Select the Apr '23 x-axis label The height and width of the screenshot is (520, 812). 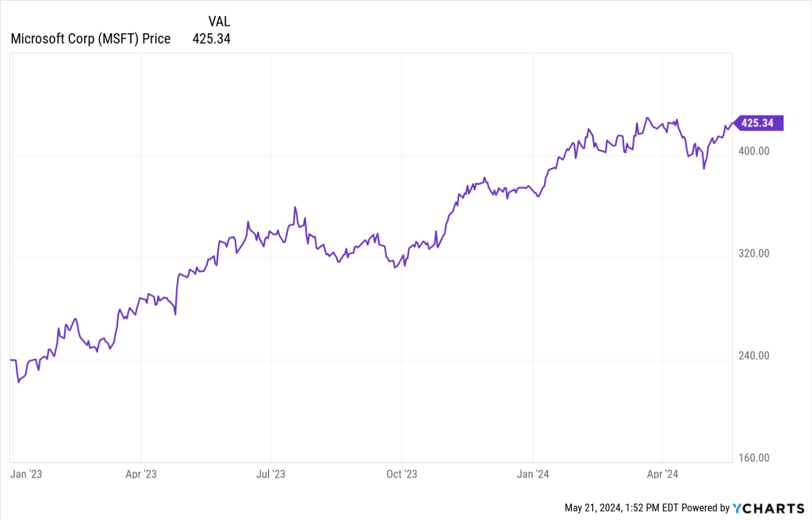pyautogui.click(x=140, y=474)
